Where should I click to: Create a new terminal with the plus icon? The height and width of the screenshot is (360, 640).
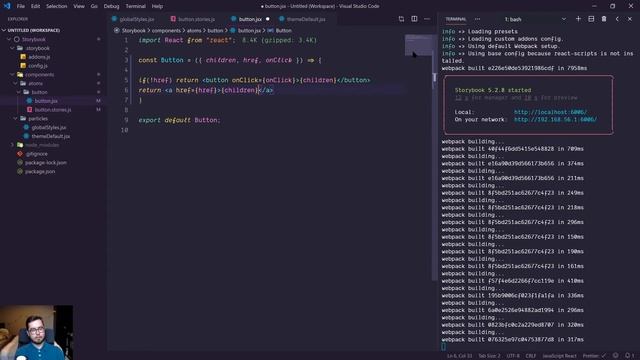578,19
